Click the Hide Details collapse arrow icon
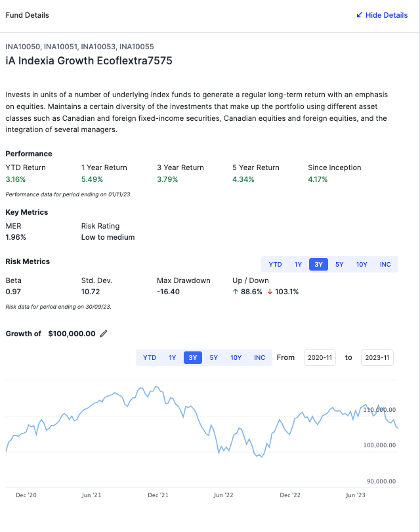 click(x=359, y=15)
